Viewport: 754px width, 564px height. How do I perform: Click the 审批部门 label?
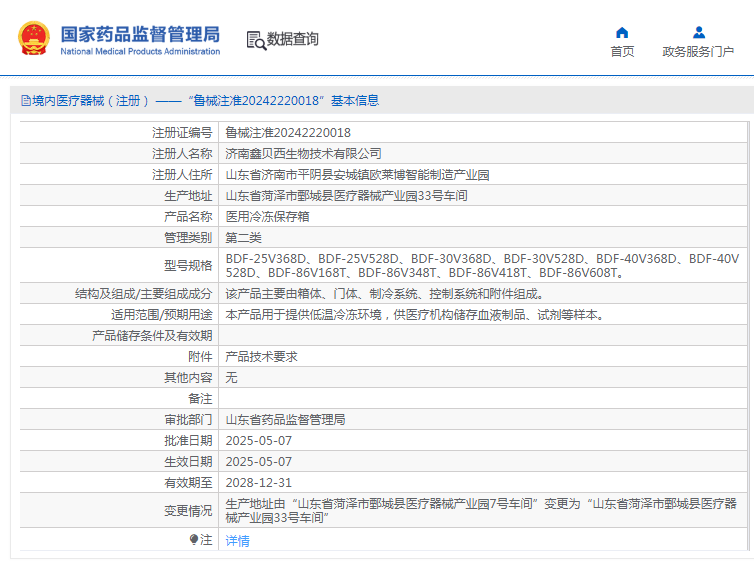point(188,420)
